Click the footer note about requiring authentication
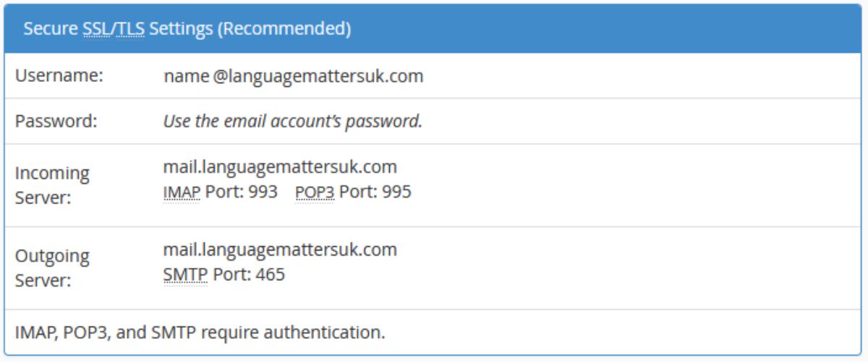Viewport: 868px width, 362px height. point(200,333)
